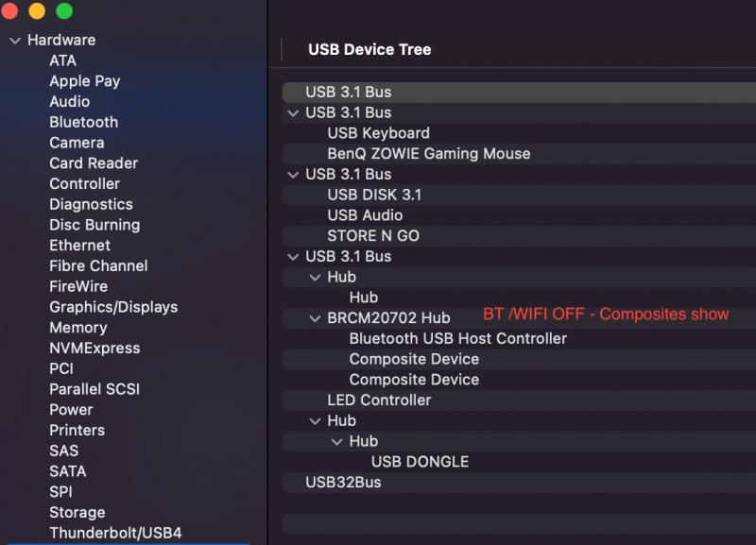
Task: Select Bluetooth in the Hardware sidebar
Action: 83,122
